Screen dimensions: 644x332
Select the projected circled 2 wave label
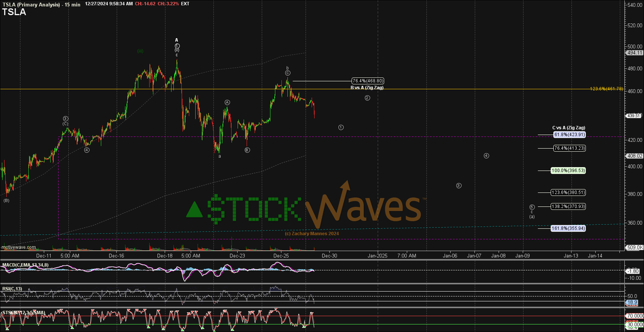(367, 98)
